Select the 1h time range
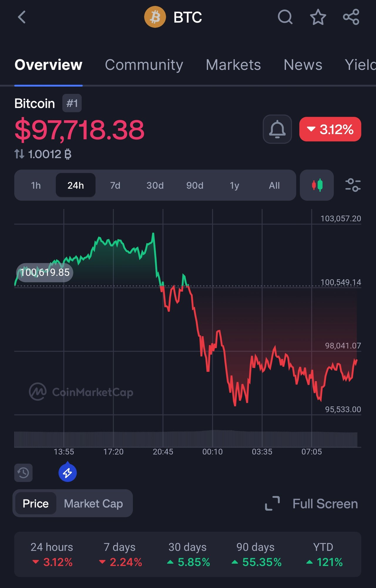376x588 pixels. [36, 185]
